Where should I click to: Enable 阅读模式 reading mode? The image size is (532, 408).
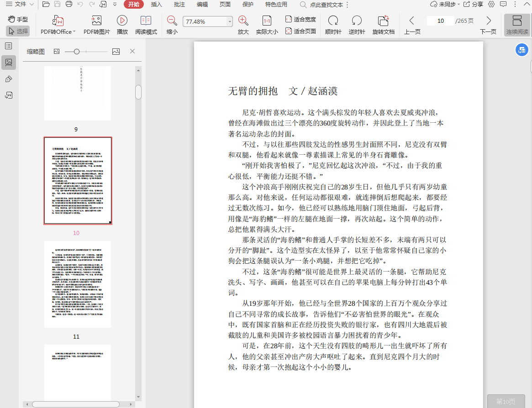click(146, 25)
